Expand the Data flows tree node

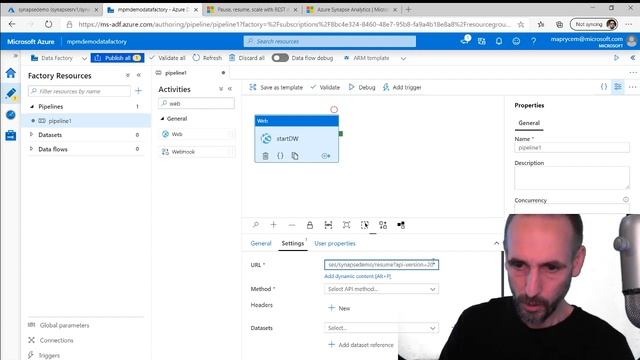(31, 149)
